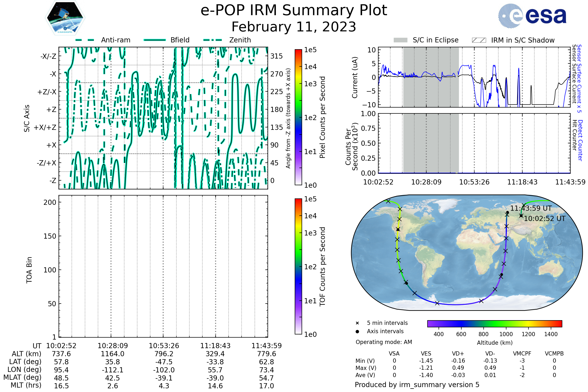Image resolution: width=588 pixels, height=392 pixels.
Task: Click the Zenith dash-dot legend line
Action: pyautogui.click(x=213, y=40)
